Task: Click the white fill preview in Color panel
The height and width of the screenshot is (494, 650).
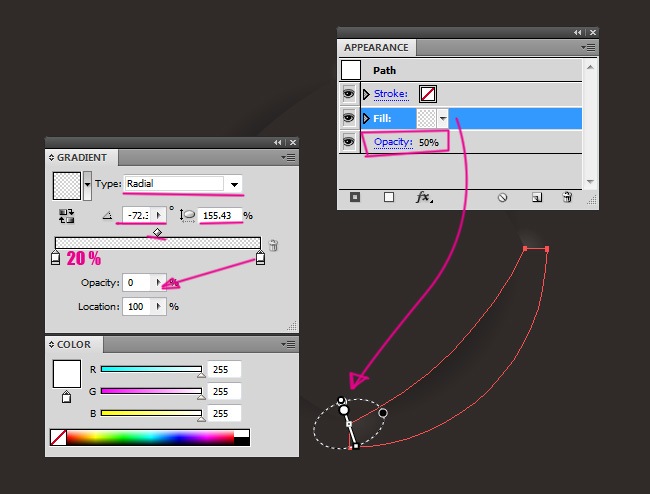Action: coord(67,374)
